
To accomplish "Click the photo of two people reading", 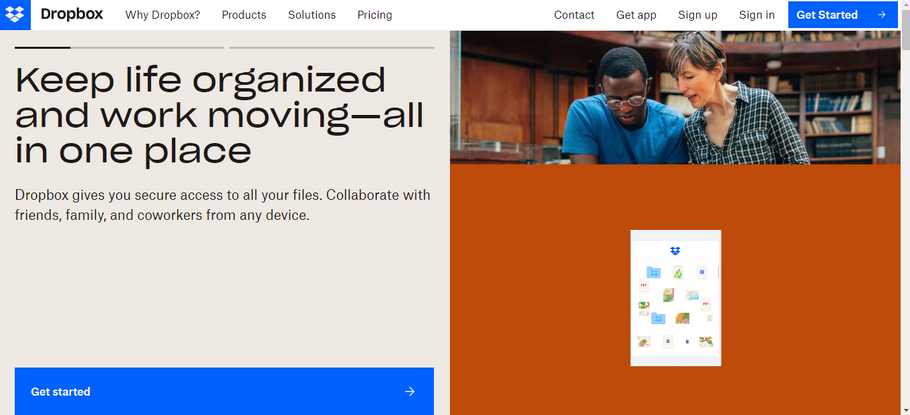I will 679,97.
